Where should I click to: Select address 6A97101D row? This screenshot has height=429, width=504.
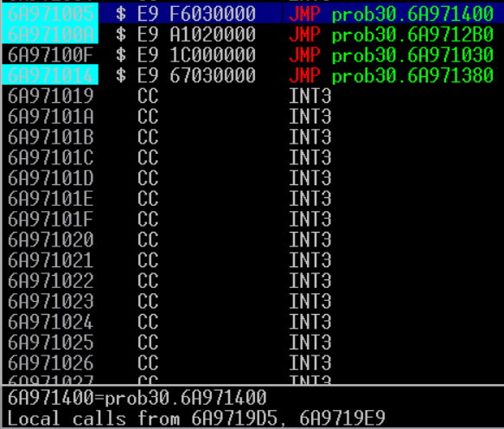click(50, 178)
